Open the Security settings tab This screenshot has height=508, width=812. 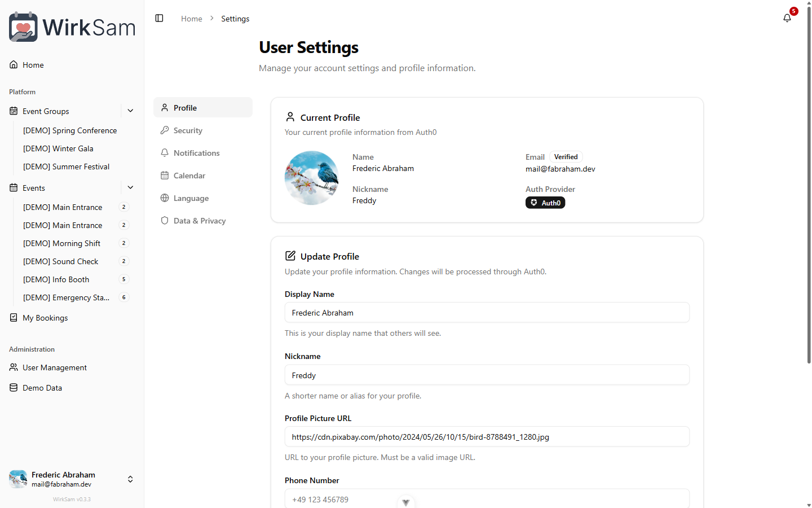click(203, 130)
